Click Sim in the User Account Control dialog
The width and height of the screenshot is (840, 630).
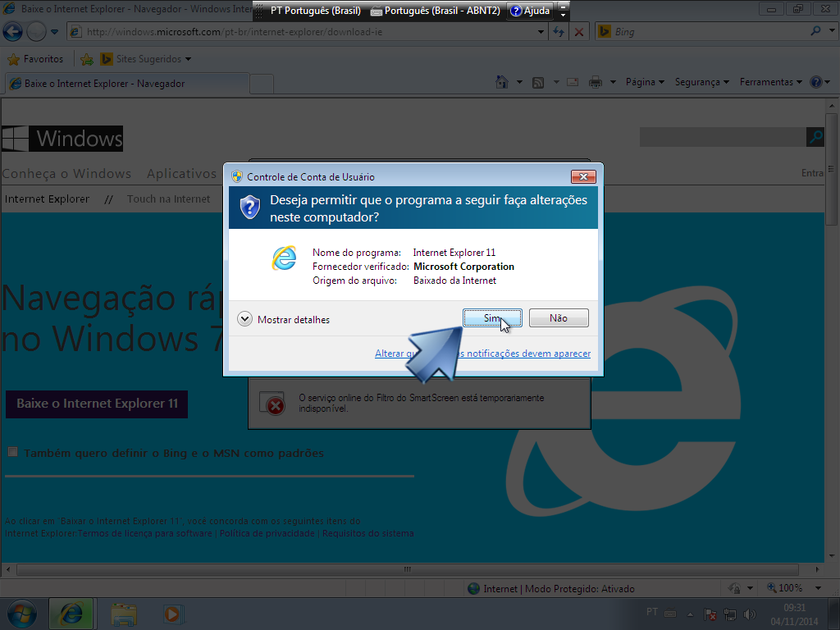492,317
